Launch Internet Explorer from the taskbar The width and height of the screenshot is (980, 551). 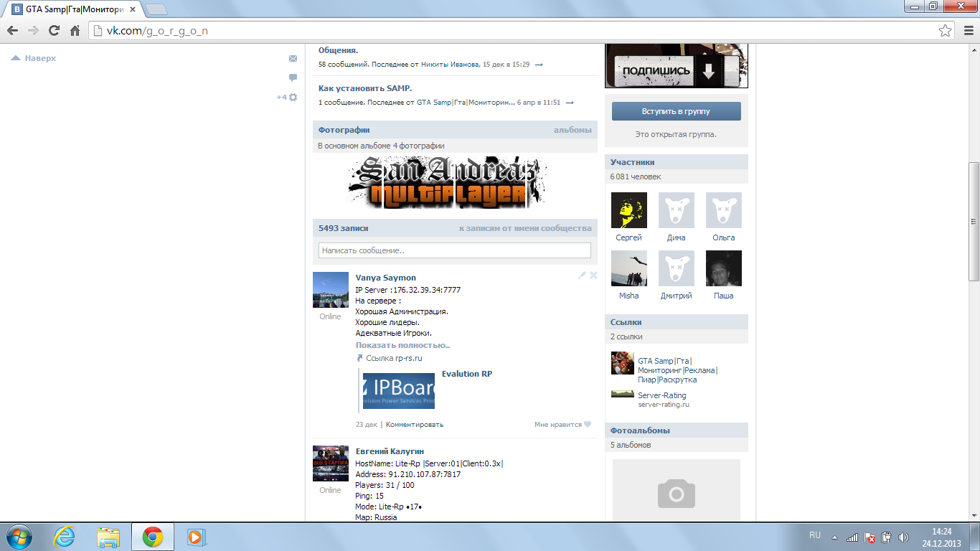(x=65, y=537)
